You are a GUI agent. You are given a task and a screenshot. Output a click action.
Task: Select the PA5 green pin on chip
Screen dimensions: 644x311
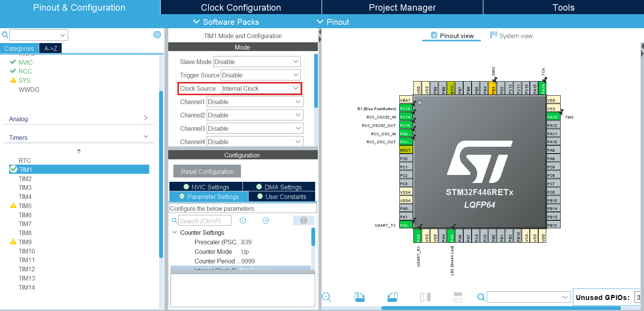coord(452,236)
